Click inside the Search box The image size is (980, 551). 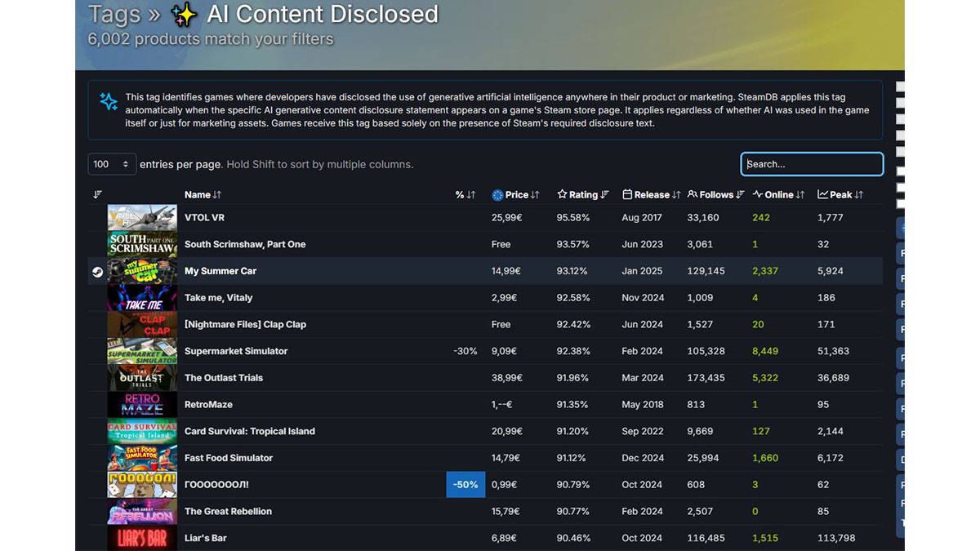(812, 163)
